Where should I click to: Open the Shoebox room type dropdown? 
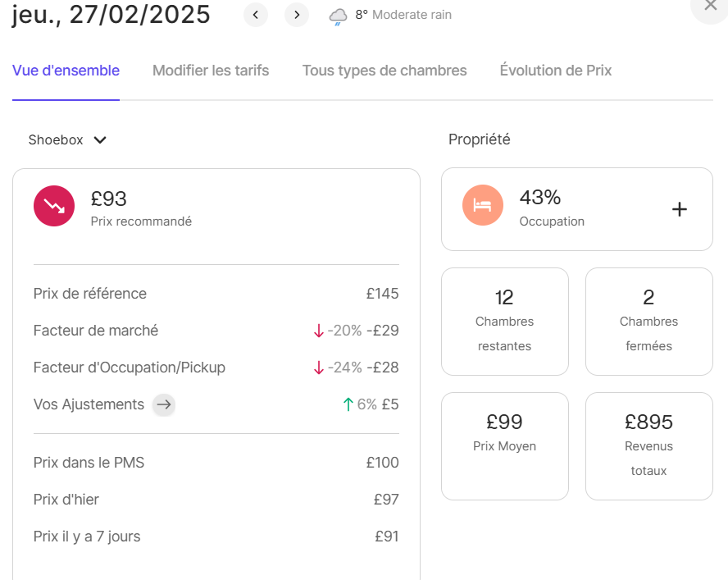[x=68, y=139]
